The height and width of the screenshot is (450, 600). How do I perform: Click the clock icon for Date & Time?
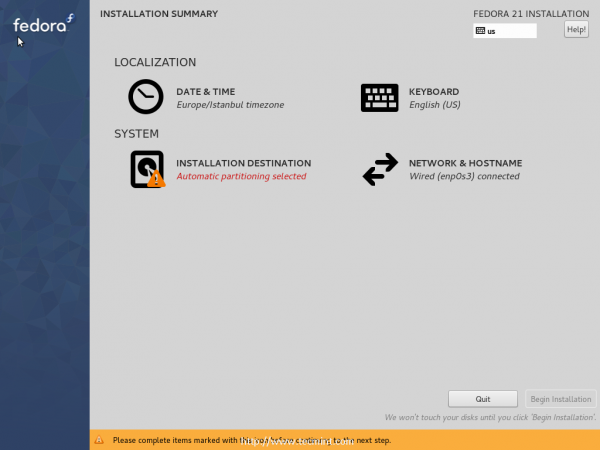tap(146, 96)
